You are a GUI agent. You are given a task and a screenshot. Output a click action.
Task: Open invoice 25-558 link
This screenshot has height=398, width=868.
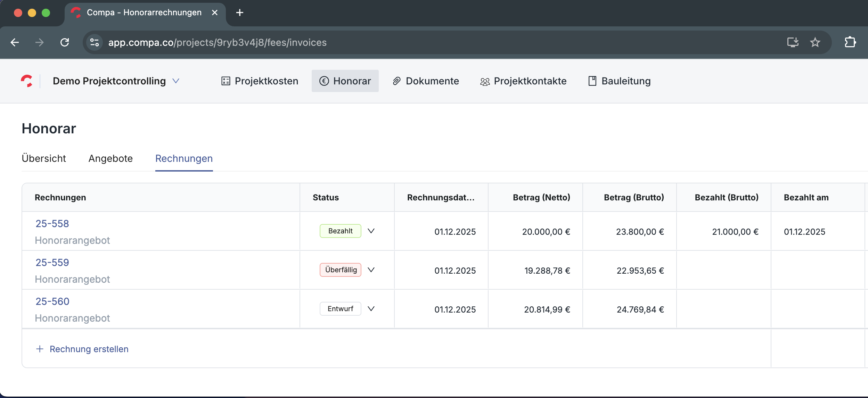[x=52, y=224]
